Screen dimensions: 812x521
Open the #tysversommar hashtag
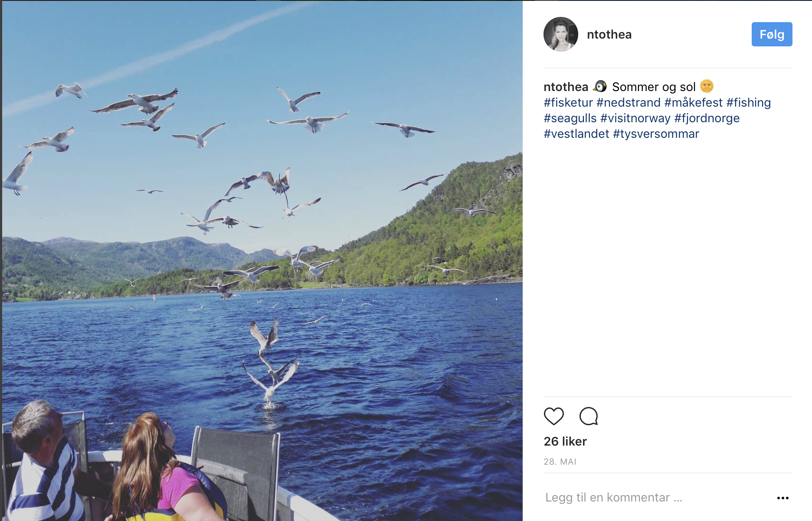[x=656, y=134]
